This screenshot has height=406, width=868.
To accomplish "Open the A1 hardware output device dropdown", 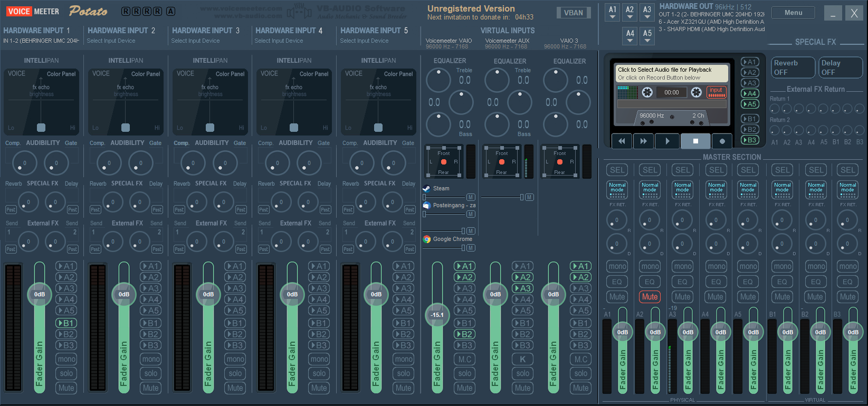I will click(x=612, y=13).
